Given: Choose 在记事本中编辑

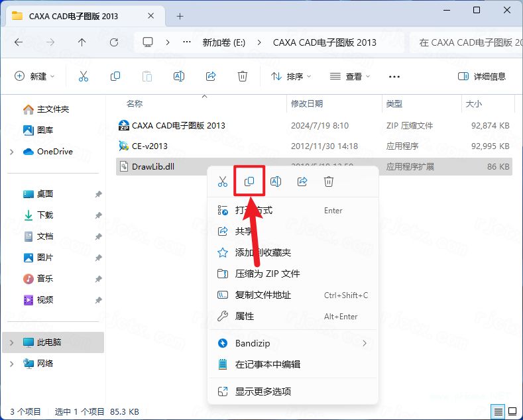Looking at the screenshot, I should tap(293, 364).
